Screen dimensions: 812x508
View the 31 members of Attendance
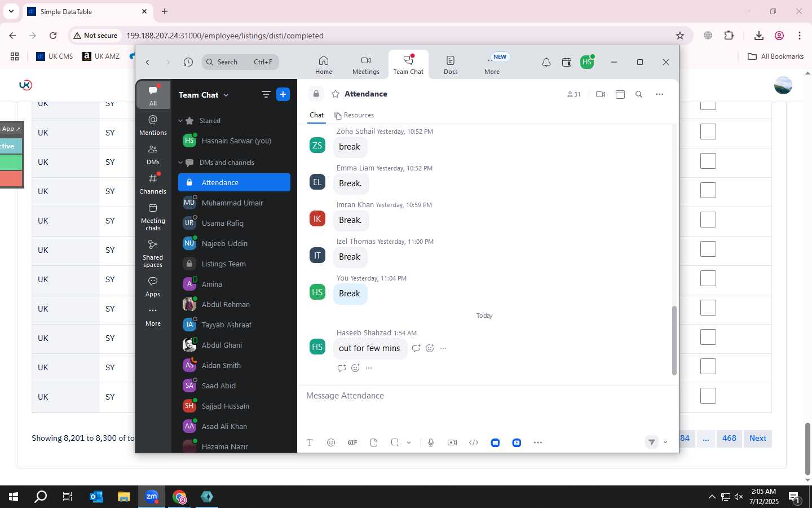(x=573, y=94)
